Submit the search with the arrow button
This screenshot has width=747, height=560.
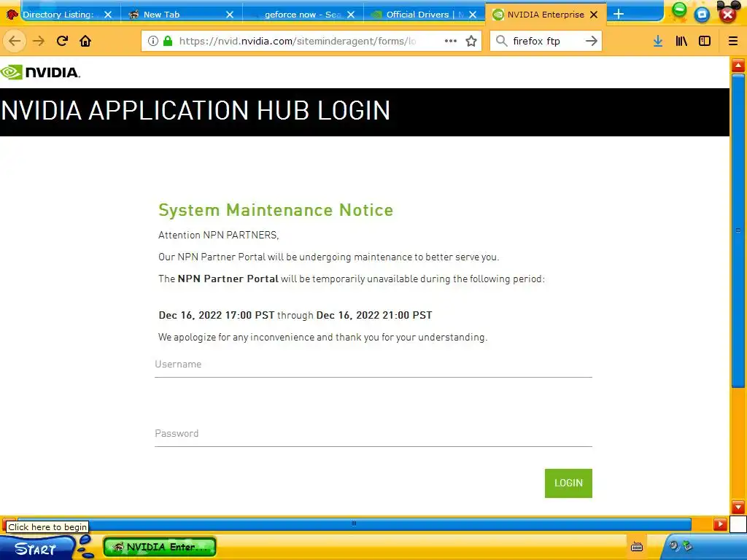(x=591, y=41)
